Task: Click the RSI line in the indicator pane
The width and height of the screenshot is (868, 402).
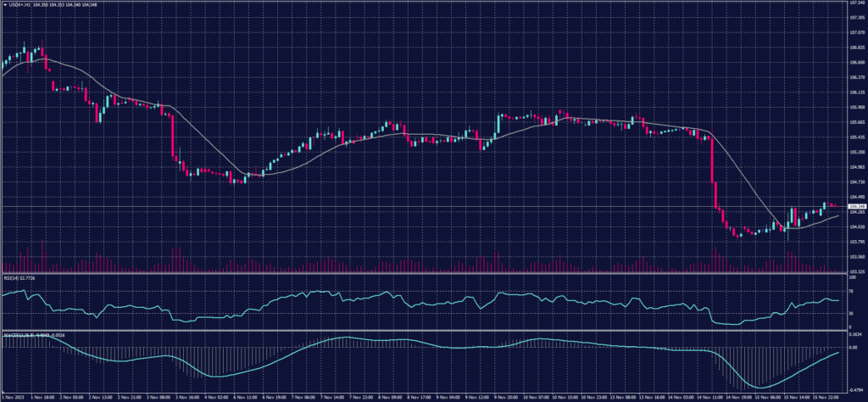Action: pyautogui.click(x=339, y=299)
